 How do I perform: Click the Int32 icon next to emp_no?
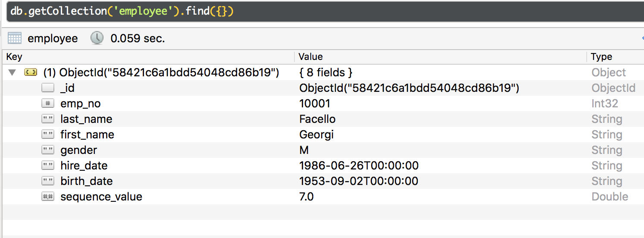pos(48,103)
